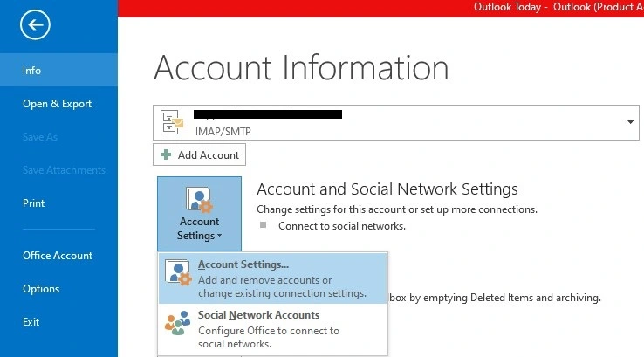Click the IMAP/SMTP account type text
The image size is (644, 357).
(222, 131)
